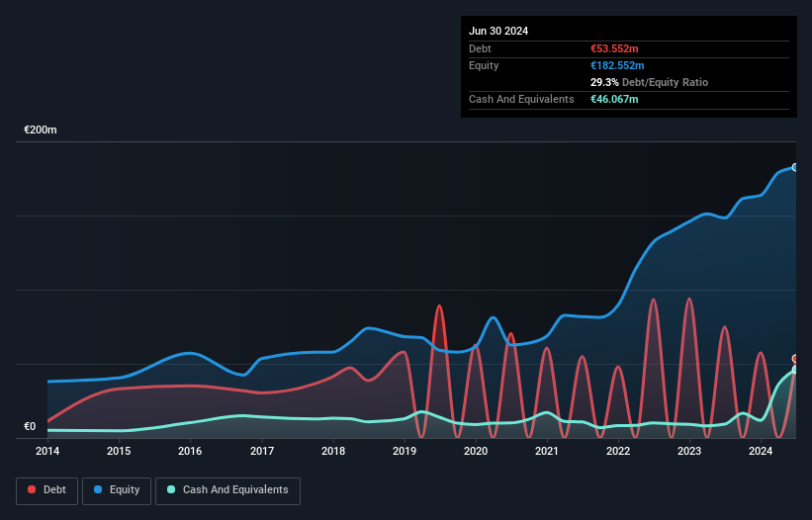The image size is (812, 520).
Task: Select the red Debt endpoint marker on chart
Action: point(795,359)
